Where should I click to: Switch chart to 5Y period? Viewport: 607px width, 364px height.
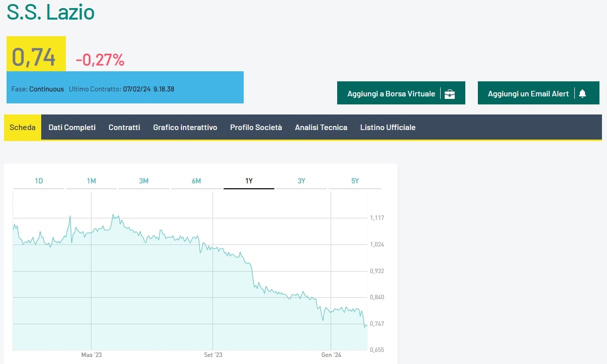[355, 181]
